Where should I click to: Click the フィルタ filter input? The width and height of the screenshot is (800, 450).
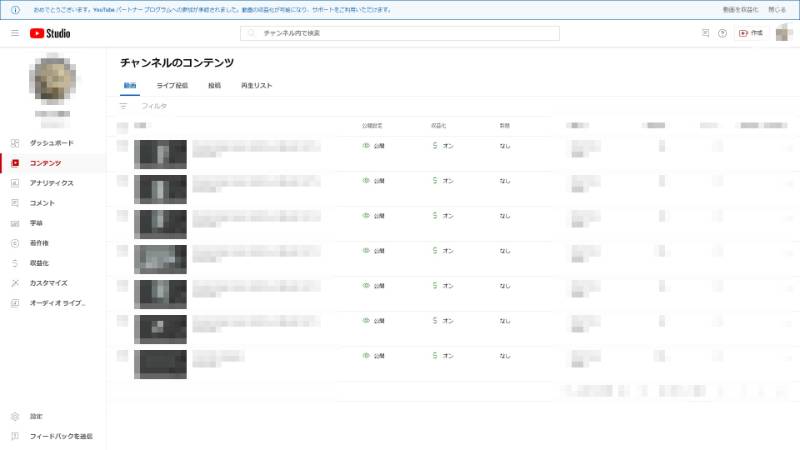pos(154,106)
